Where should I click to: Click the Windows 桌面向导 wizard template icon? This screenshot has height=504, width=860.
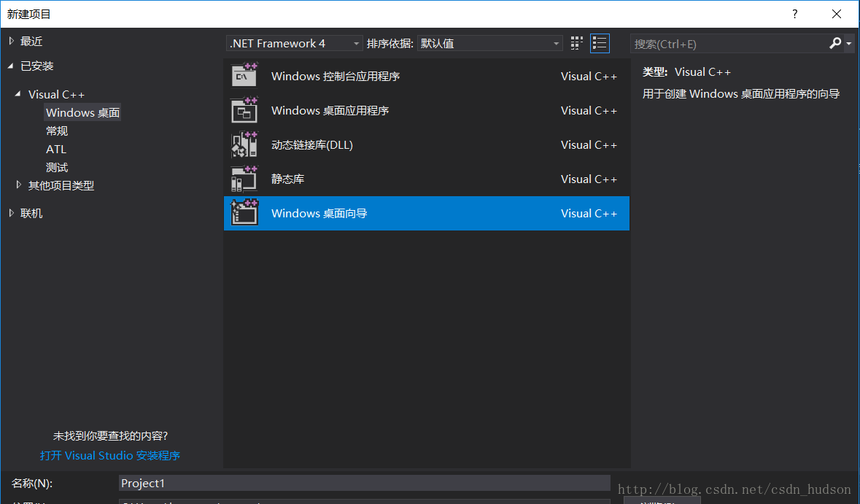tap(244, 213)
